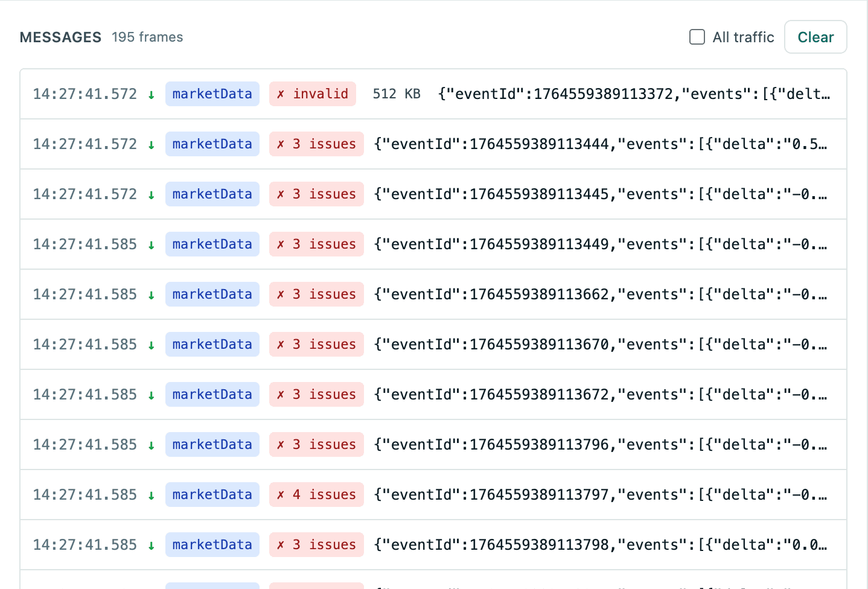Screen dimensions: 868x589
Task: Click the incoming arrow for event ending 113449
Action: [152, 244]
